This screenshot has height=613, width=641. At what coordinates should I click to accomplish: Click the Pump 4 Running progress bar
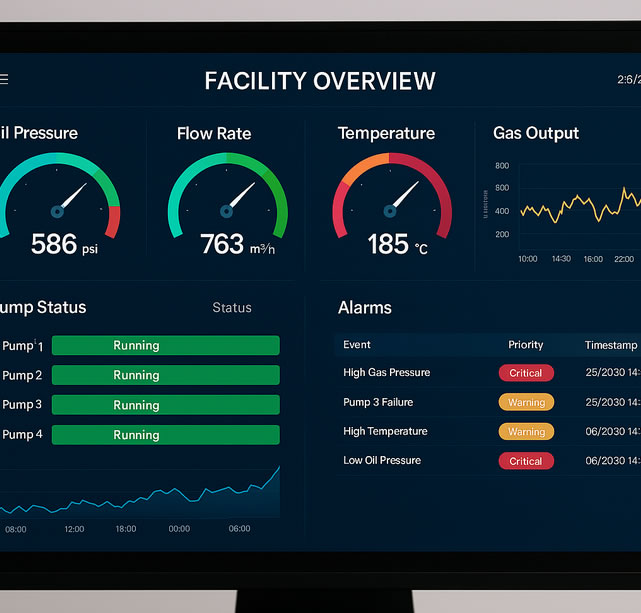165,435
